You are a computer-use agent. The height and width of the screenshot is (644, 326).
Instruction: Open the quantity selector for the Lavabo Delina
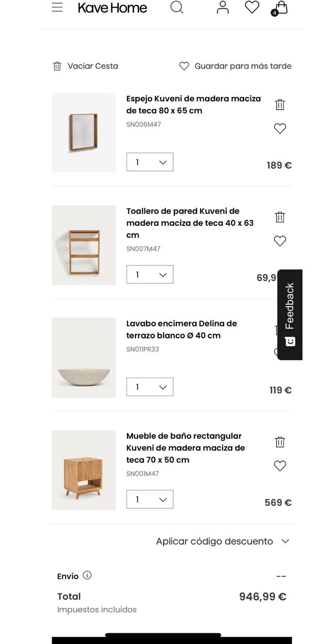150,387
